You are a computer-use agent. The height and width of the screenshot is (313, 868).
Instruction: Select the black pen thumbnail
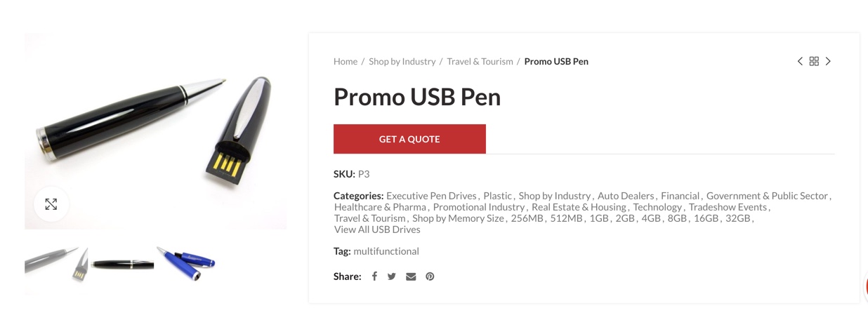click(x=122, y=264)
